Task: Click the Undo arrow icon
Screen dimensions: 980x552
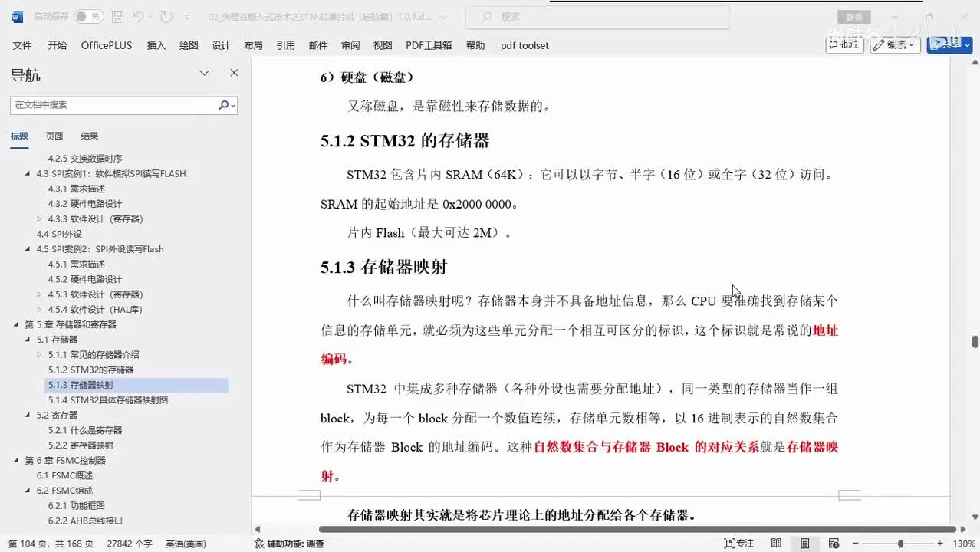Action: (139, 16)
